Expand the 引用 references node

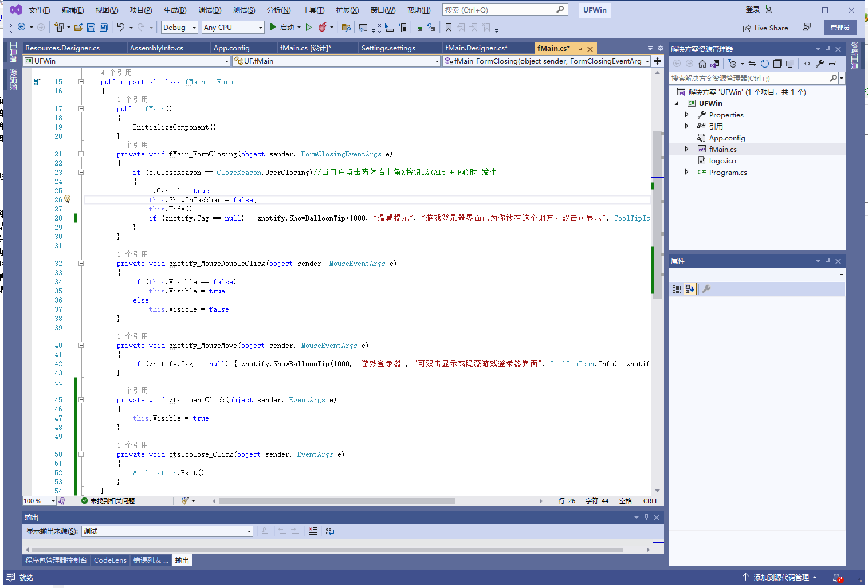[x=686, y=126]
